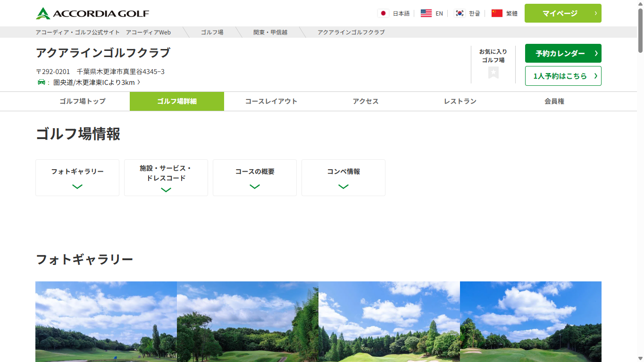
Task: Click the Accordia Golf logo
Action: tap(92, 13)
